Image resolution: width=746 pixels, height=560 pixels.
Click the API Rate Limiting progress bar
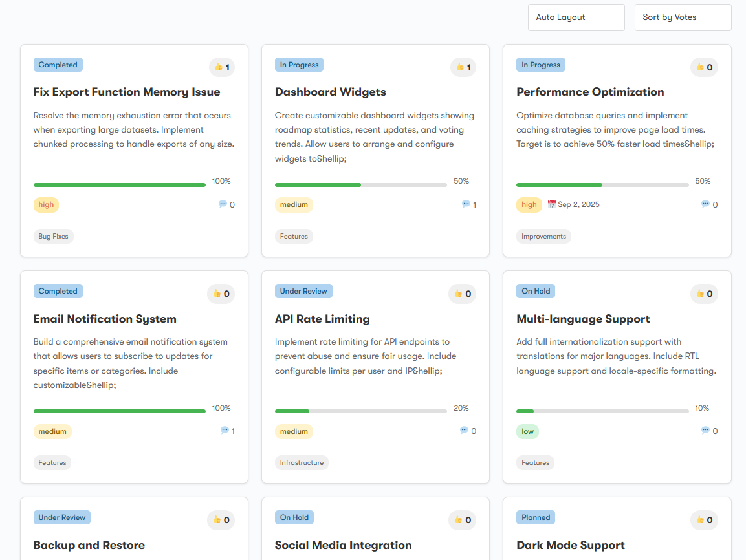[360, 411]
